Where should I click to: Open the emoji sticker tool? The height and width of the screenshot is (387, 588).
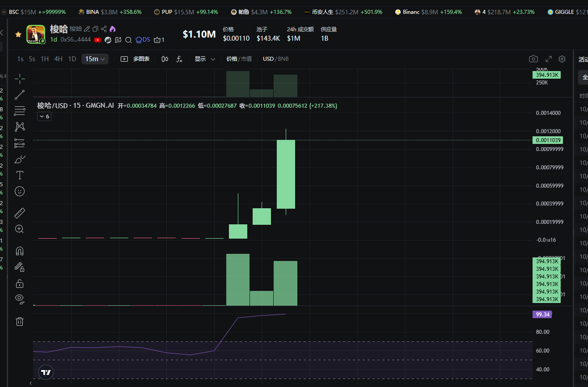[x=20, y=192]
